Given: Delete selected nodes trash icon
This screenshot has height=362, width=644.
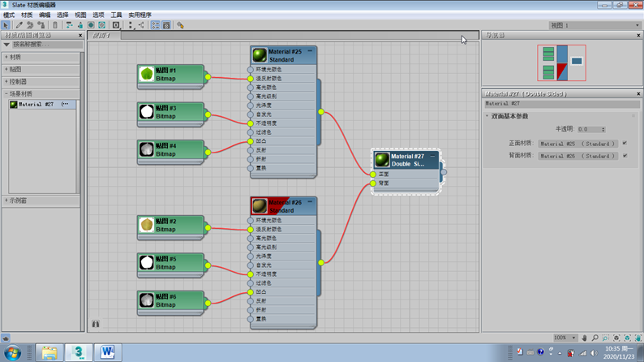Looking at the screenshot, I should (55, 25).
